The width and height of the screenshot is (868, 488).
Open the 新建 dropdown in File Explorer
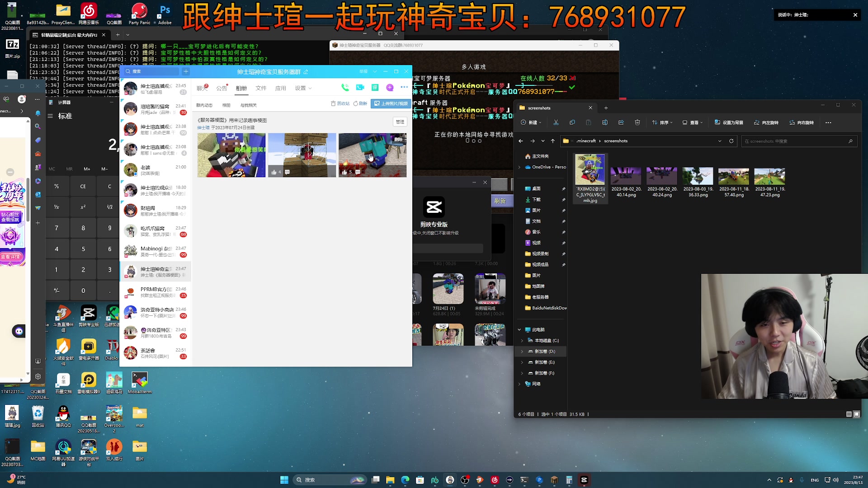531,122
